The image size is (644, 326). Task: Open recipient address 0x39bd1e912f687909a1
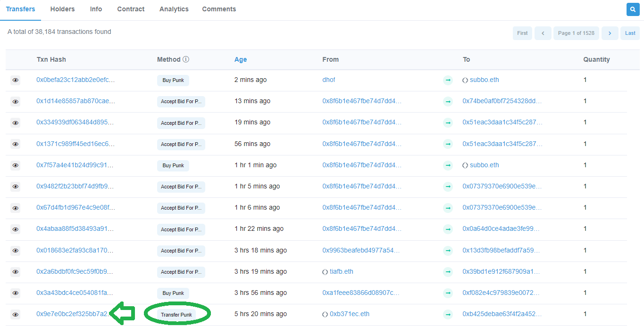click(502, 271)
